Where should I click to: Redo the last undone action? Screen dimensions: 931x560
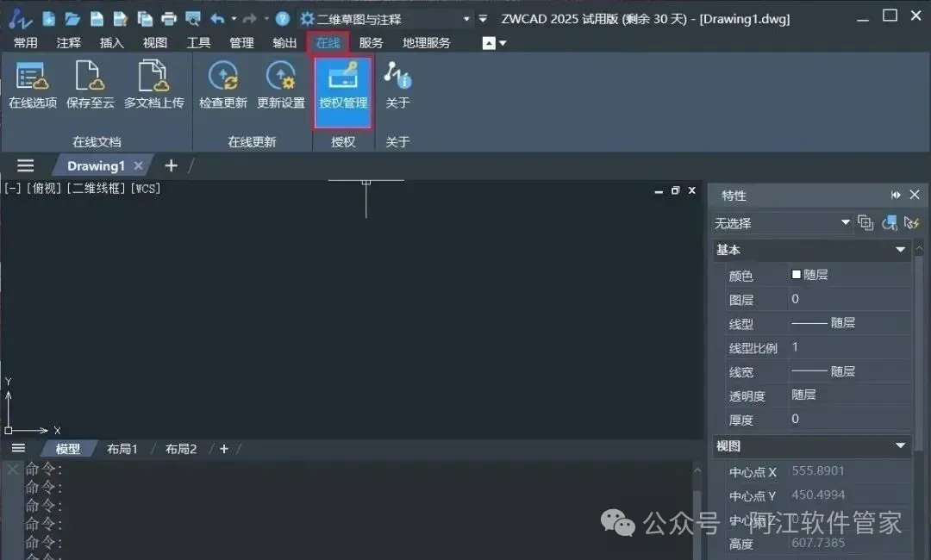[x=249, y=19]
